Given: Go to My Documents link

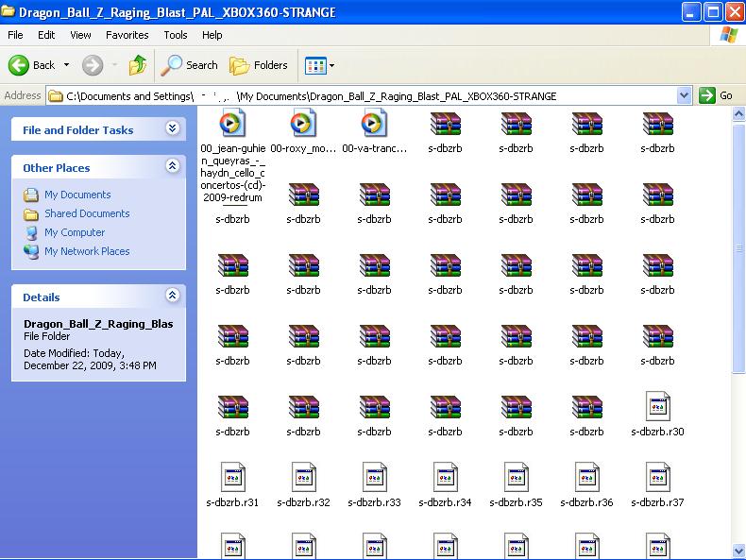Looking at the screenshot, I should 77,195.
